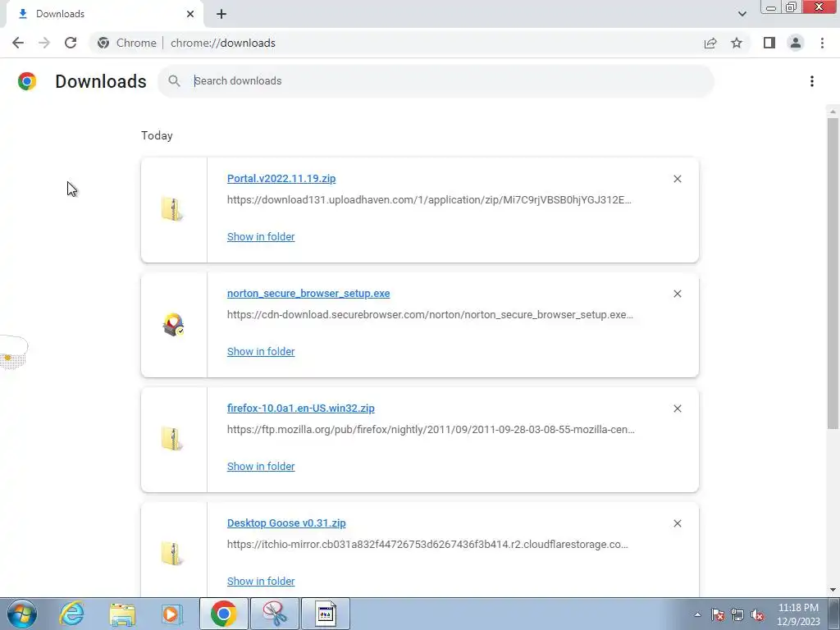
Task: Open the Windows Start menu
Action: click(22, 614)
